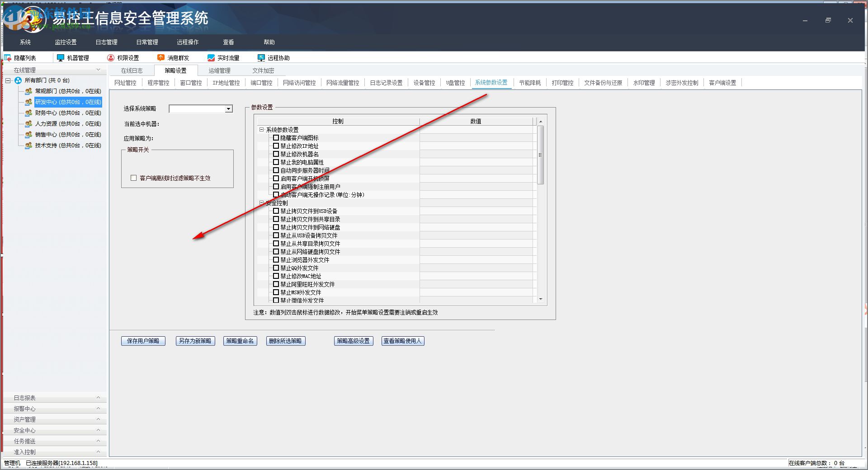Collapse the 所有部门 tree node
Viewport: 868px width, 470px height.
[x=8, y=80]
